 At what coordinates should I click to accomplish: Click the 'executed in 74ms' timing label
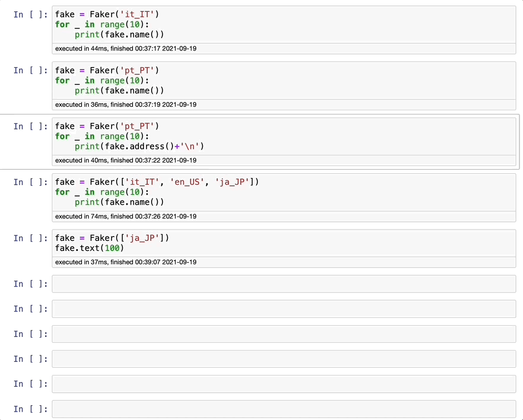point(126,217)
